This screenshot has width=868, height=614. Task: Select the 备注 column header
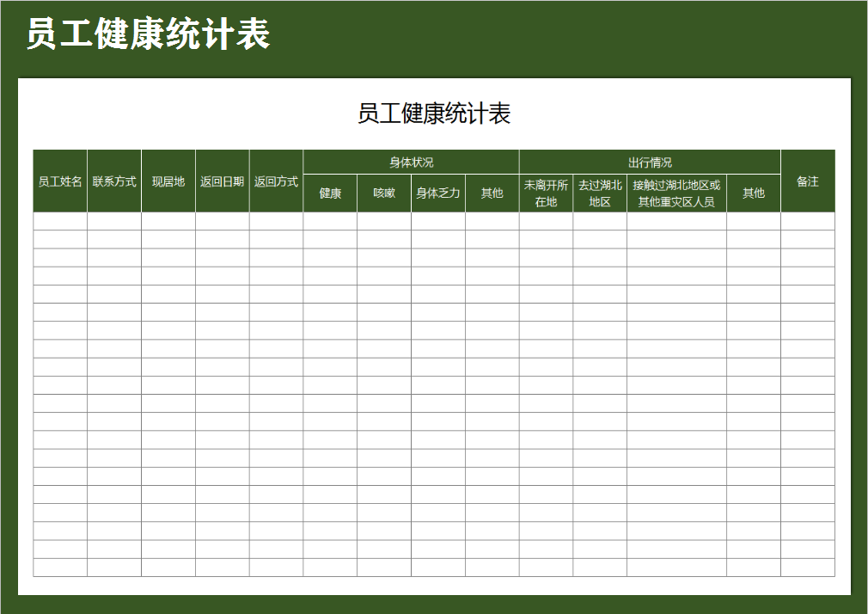(x=806, y=181)
